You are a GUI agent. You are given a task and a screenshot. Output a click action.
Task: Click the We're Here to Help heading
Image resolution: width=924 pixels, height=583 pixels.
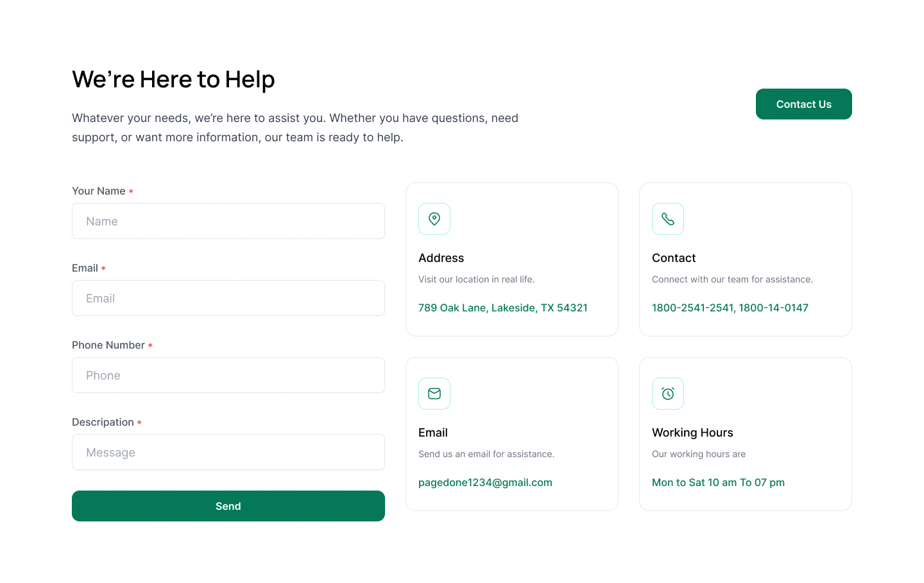point(173,79)
